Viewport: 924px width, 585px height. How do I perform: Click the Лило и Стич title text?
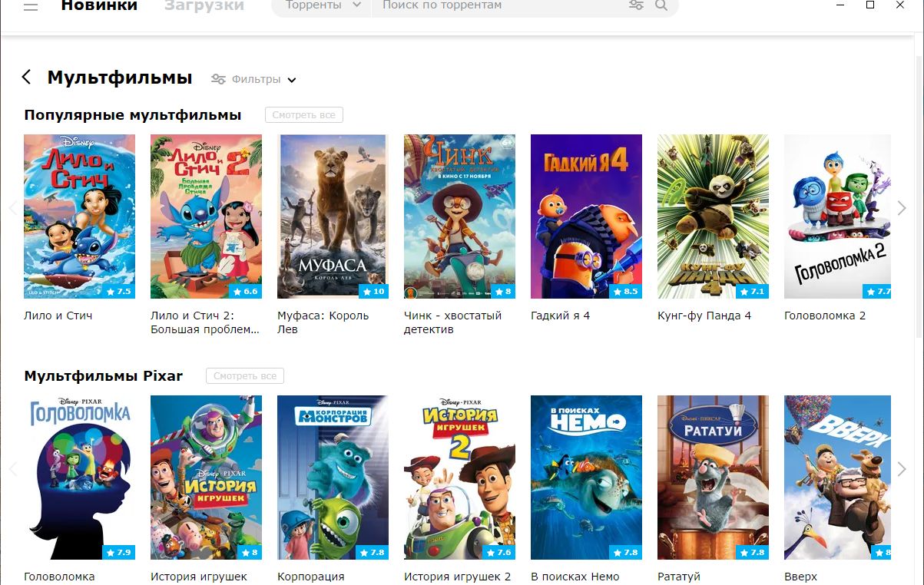click(58, 316)
